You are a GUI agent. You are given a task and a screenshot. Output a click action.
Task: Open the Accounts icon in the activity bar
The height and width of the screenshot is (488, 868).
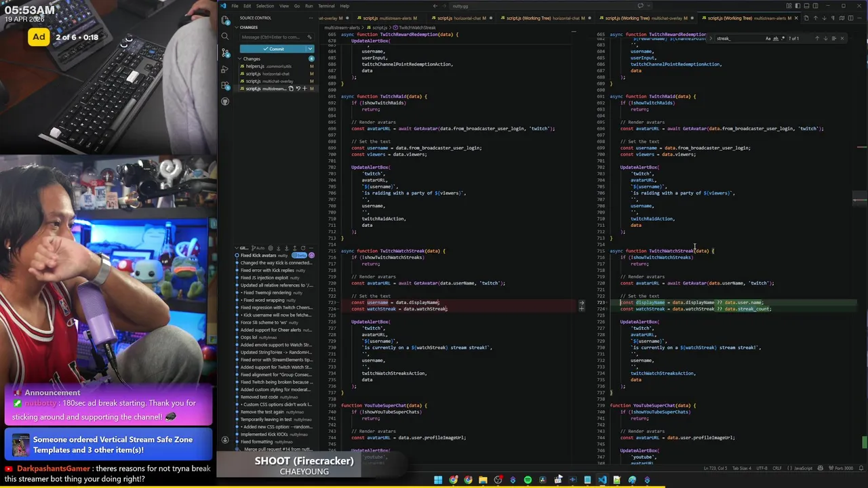225,440
